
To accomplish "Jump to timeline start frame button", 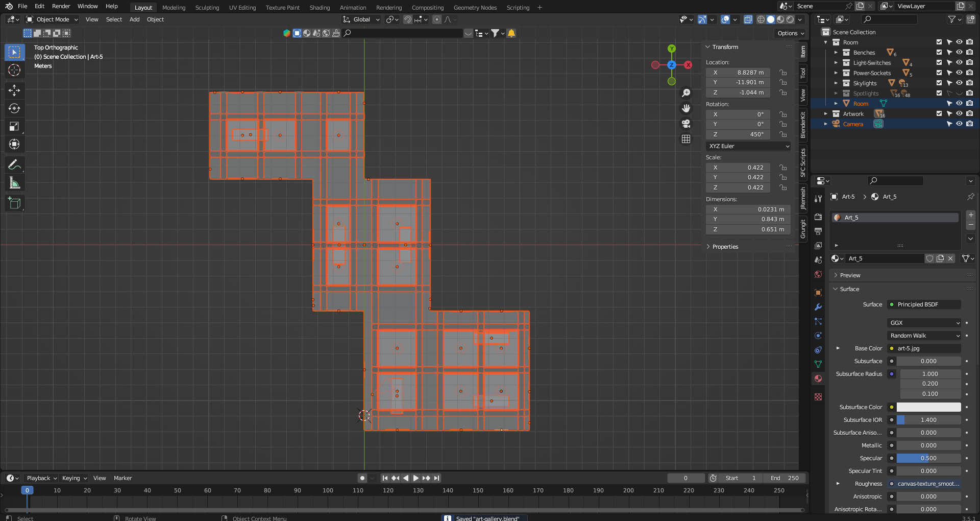I will 385,478.
